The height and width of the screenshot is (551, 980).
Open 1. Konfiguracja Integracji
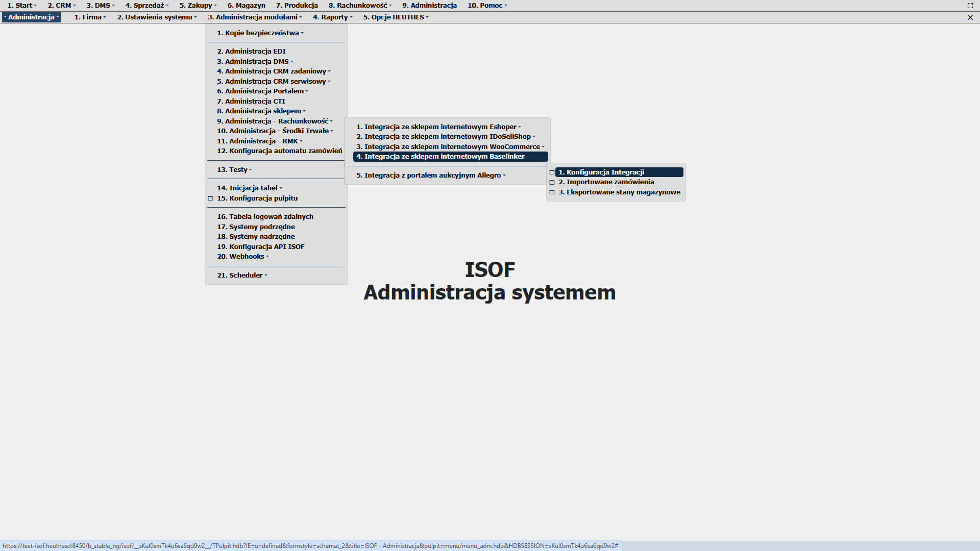(619, 172)
